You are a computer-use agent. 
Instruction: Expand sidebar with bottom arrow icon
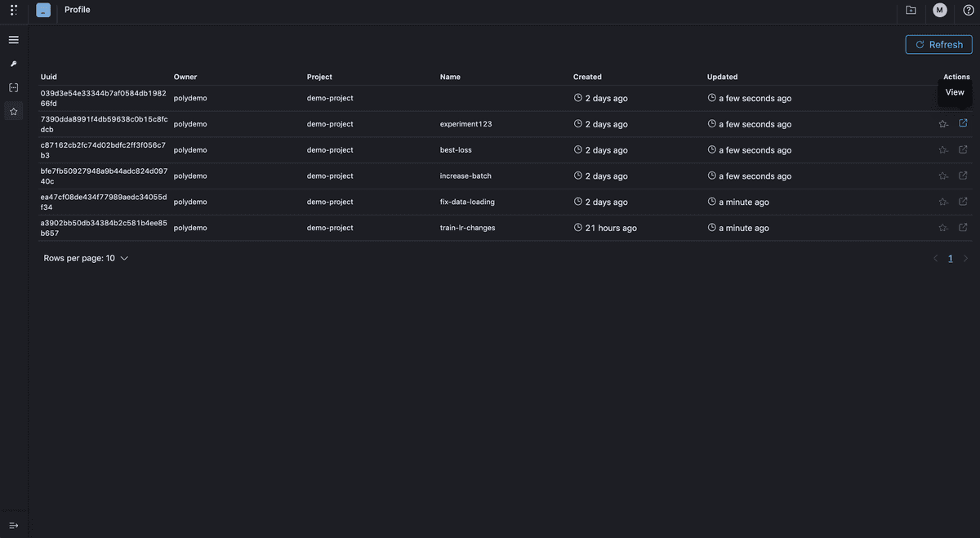pos(14,525)
